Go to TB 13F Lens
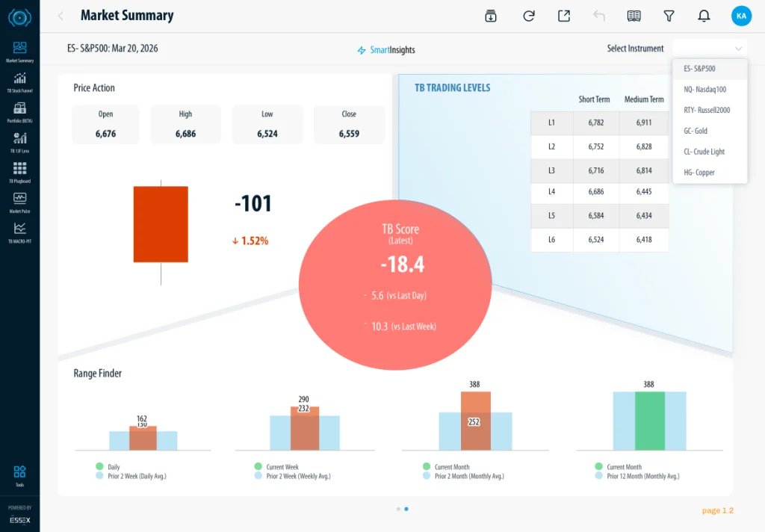Viewport: 765px width, 532px height. click(19, 140)
